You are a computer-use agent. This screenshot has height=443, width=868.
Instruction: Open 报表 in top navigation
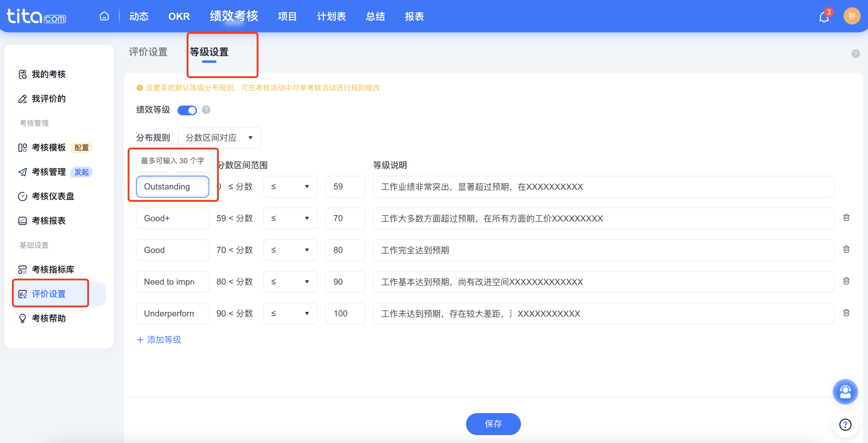tap(414, 16)
